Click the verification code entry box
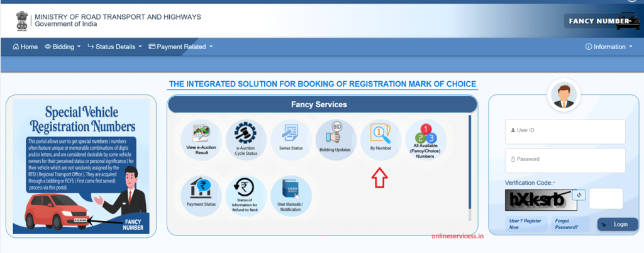 [x=606, y=199]
